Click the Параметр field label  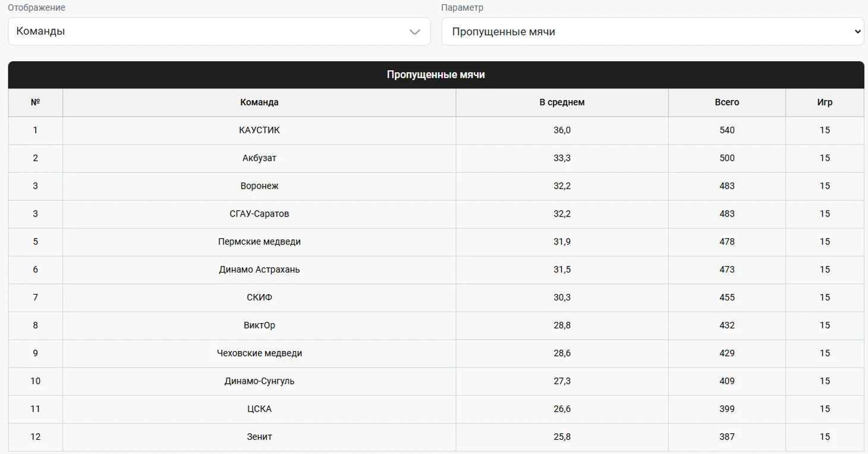coord(463,8)
